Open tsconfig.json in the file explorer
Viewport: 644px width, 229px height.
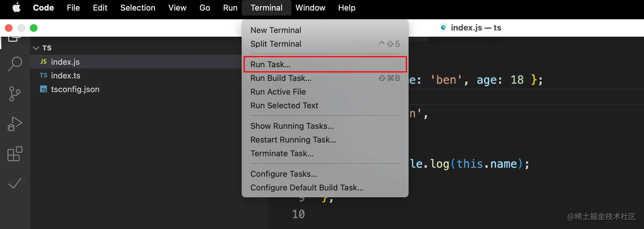pyautogui.click(x=75, y=89)
